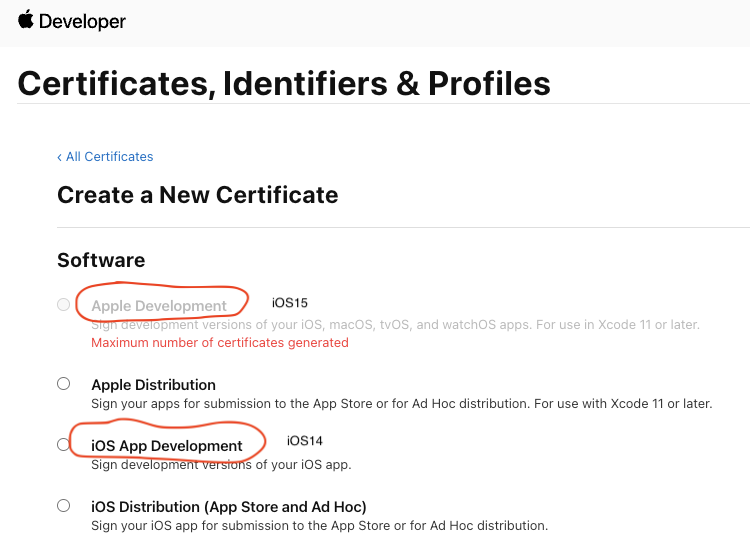This screenshot has width=750, height=552.
Task: Click the Apple logo icon
Action: click(x=25, y=20)
